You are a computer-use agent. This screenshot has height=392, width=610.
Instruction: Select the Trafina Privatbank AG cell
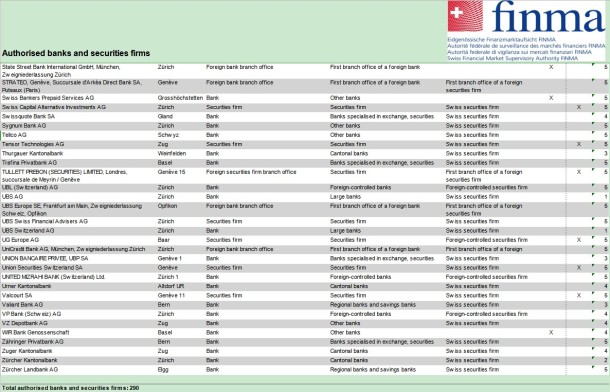29,163
